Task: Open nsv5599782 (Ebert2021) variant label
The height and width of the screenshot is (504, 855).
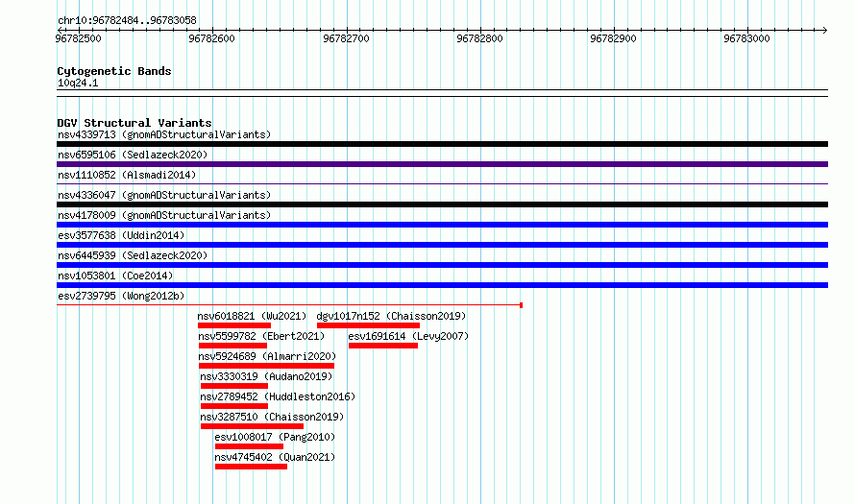Action: (x=261, y=336)
